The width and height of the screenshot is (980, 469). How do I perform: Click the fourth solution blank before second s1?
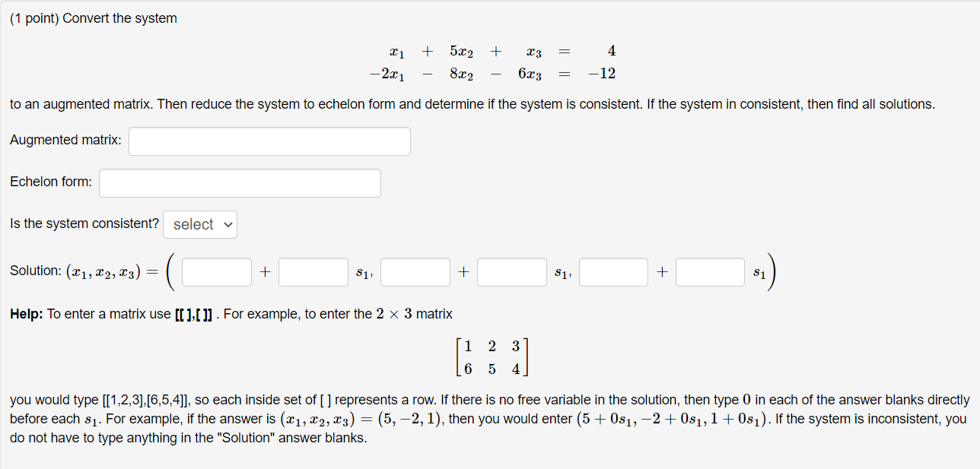511,271
